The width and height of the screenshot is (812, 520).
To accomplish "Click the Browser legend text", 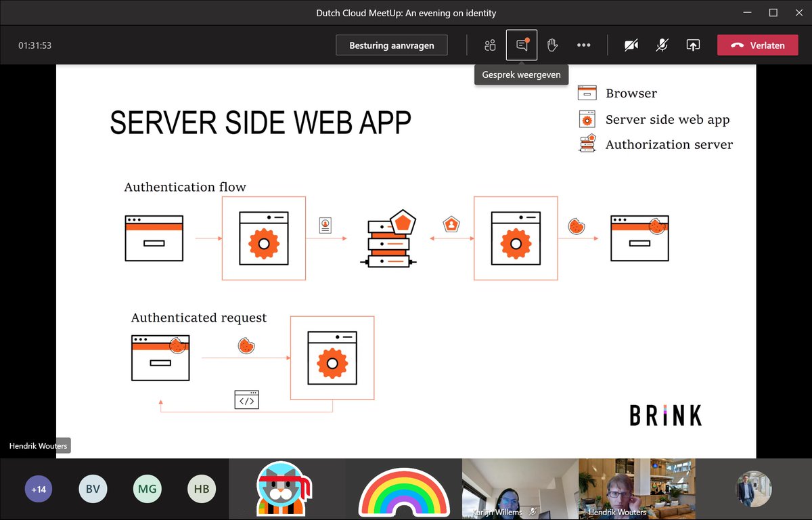I will [631, 93].
